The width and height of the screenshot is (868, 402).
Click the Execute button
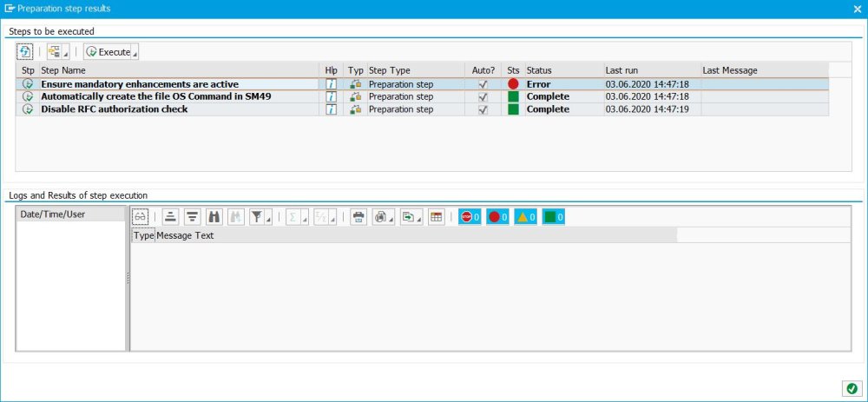(x=108, y=51)
